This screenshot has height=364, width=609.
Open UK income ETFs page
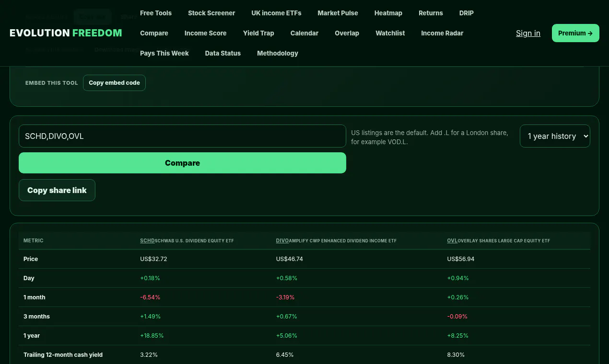click(x=276, y=13)
